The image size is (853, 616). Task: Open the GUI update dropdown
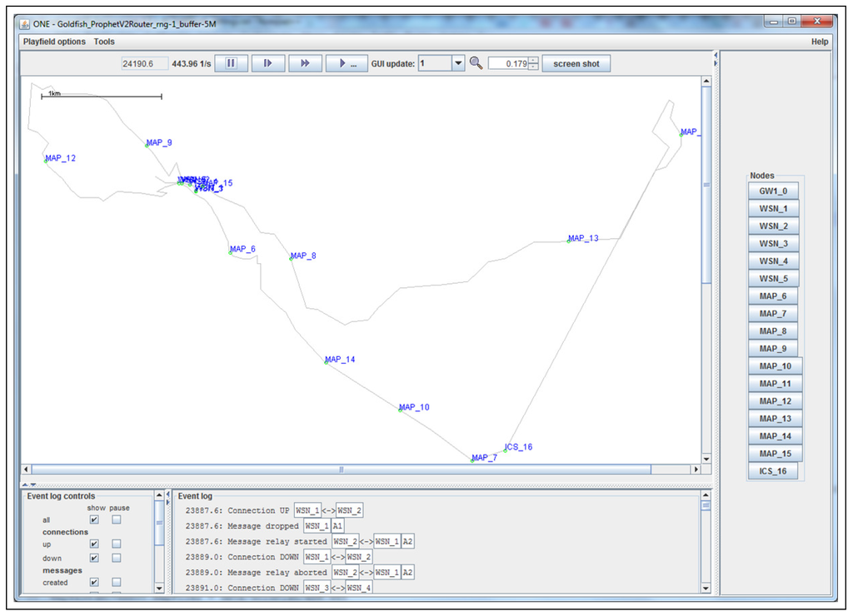click(457, 63)
